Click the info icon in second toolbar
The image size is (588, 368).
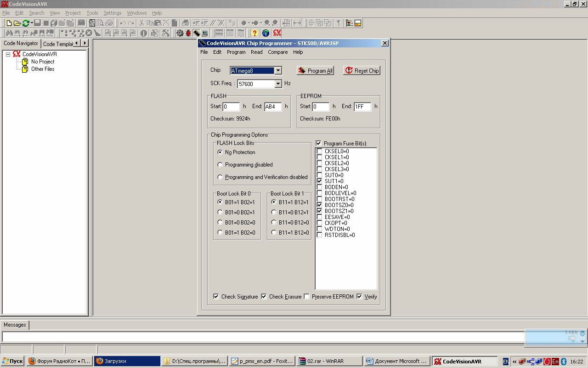tap(144, 33)
